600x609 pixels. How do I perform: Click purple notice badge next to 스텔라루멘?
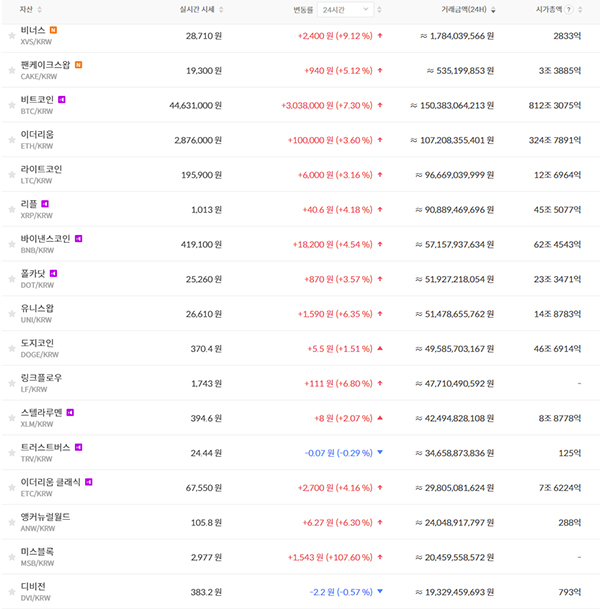click(x=70, y=412)
